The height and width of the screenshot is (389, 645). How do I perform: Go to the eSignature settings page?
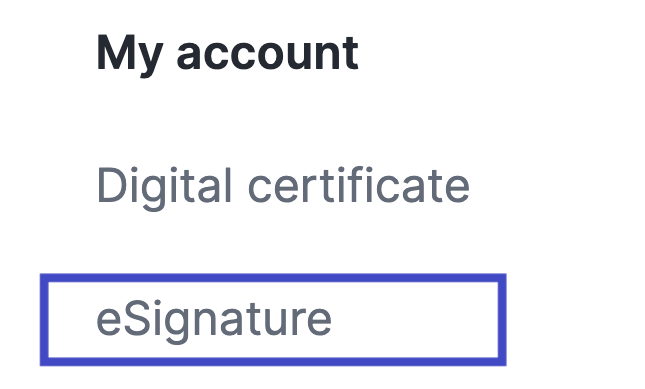273,320
